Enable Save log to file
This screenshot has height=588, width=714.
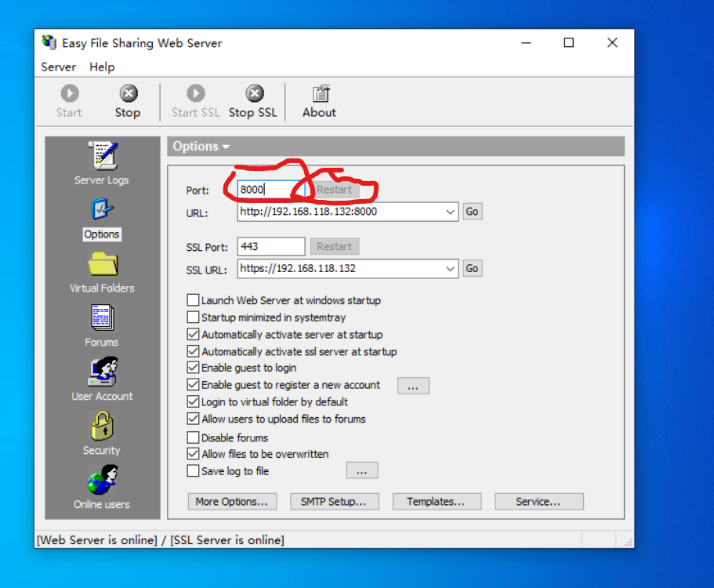tap(193, 471)
